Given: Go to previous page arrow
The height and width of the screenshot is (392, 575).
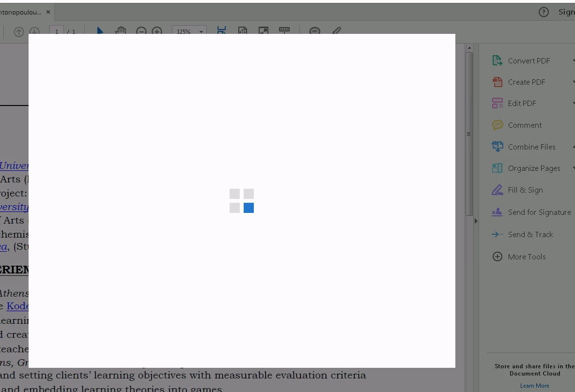Looking at the screenshot, I should pos(19,31).
